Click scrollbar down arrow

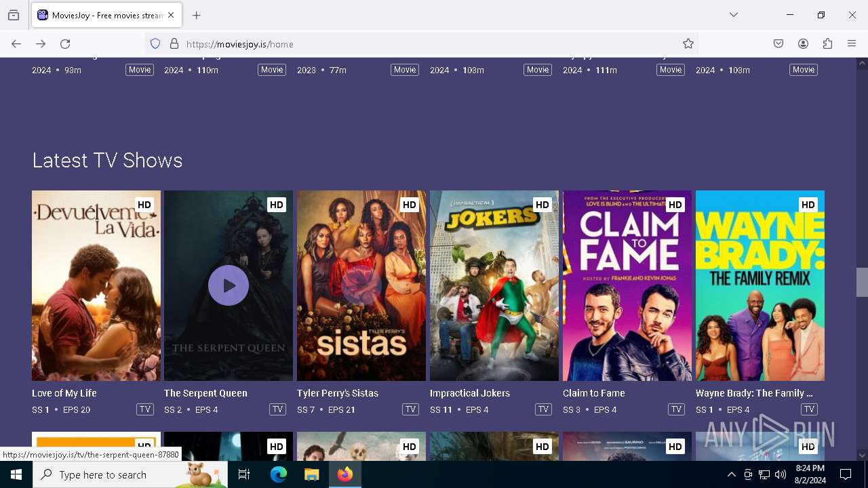pos(862,455)
